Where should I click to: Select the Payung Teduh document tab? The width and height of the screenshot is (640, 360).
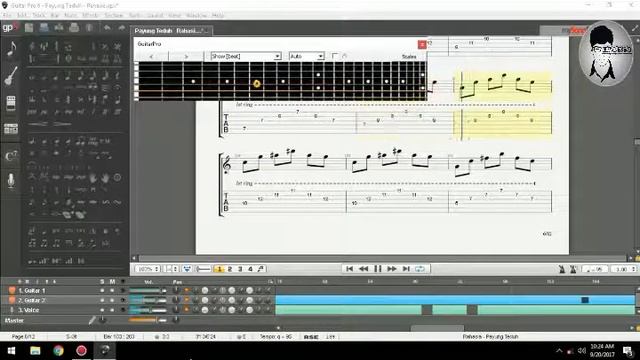coord(171,31)
